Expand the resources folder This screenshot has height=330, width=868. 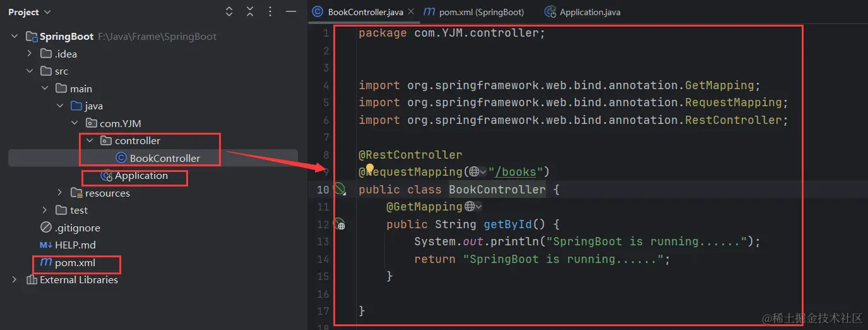[x=59, y=193]
